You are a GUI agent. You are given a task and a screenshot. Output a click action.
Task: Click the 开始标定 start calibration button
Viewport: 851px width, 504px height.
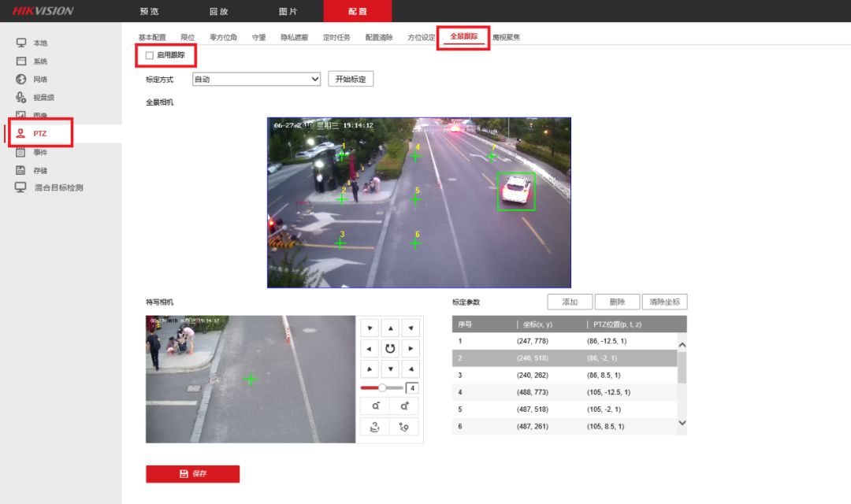click(x=350, y=80)
